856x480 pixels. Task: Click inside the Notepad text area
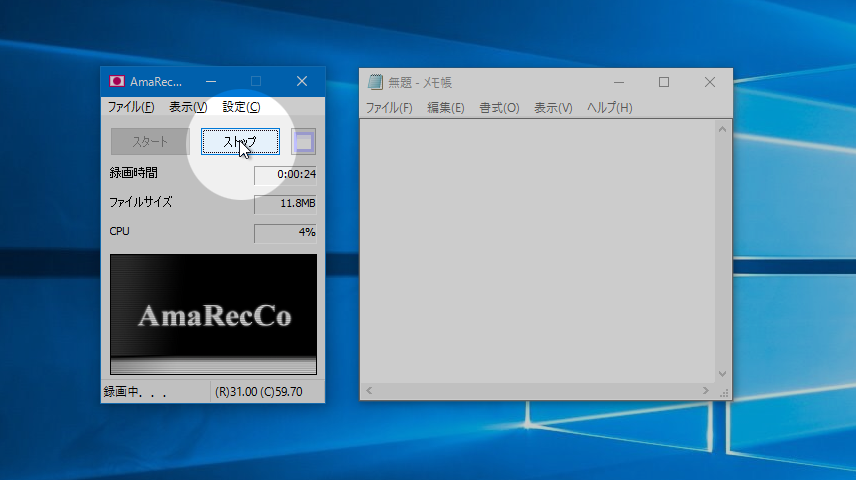coord(537,251)
